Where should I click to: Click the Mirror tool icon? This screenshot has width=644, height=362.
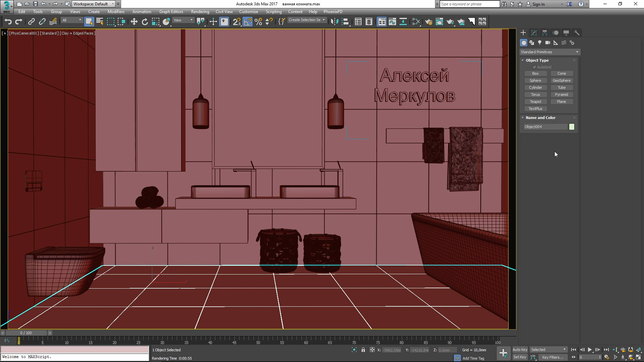pos(335,22)
